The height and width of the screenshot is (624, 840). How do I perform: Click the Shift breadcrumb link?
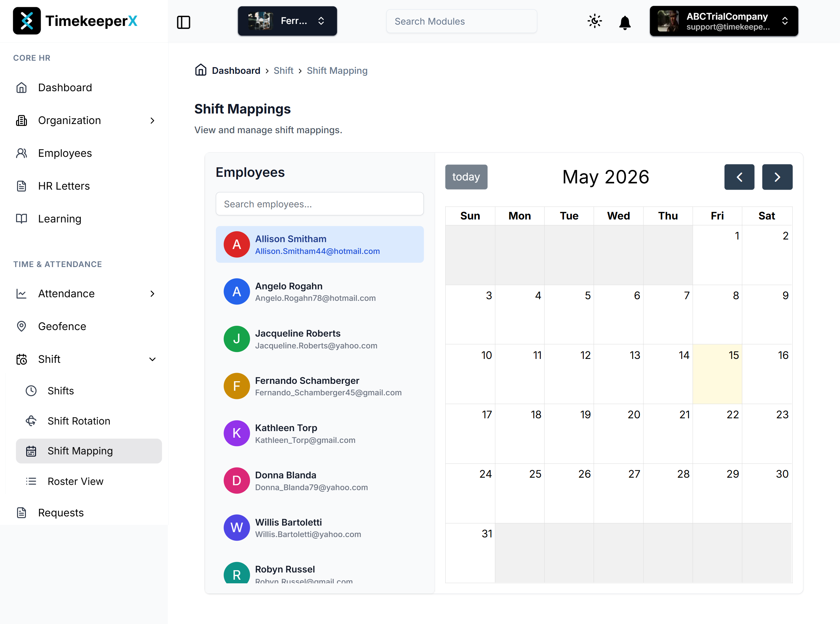[x=283, y=71]
